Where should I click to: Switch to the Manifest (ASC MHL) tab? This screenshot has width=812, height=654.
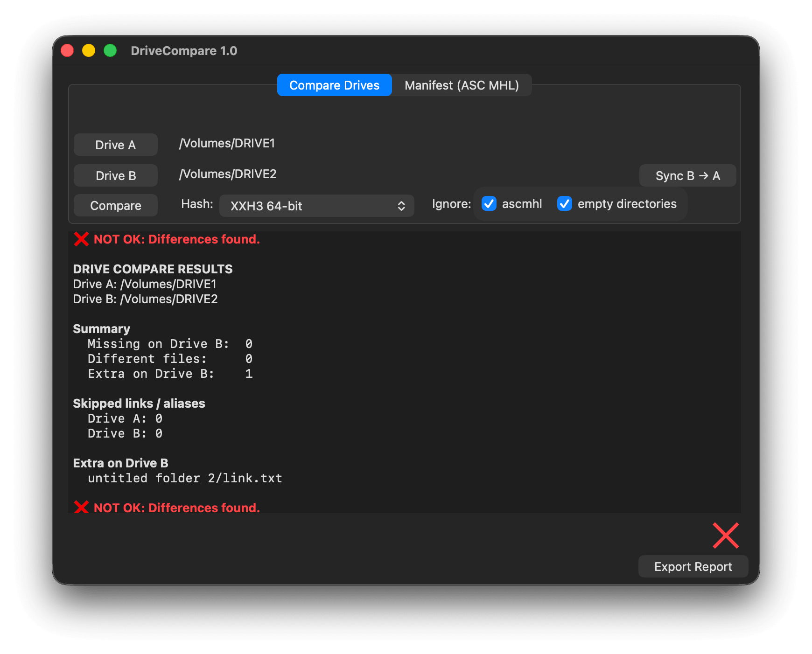point(462,85)
